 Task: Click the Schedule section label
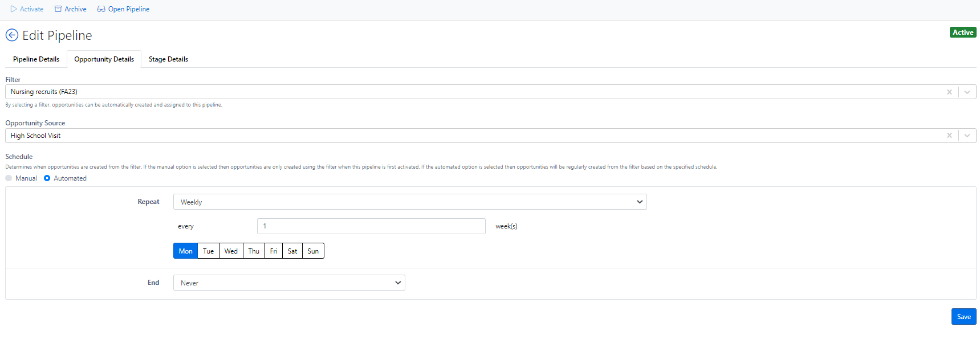point(19,157)
